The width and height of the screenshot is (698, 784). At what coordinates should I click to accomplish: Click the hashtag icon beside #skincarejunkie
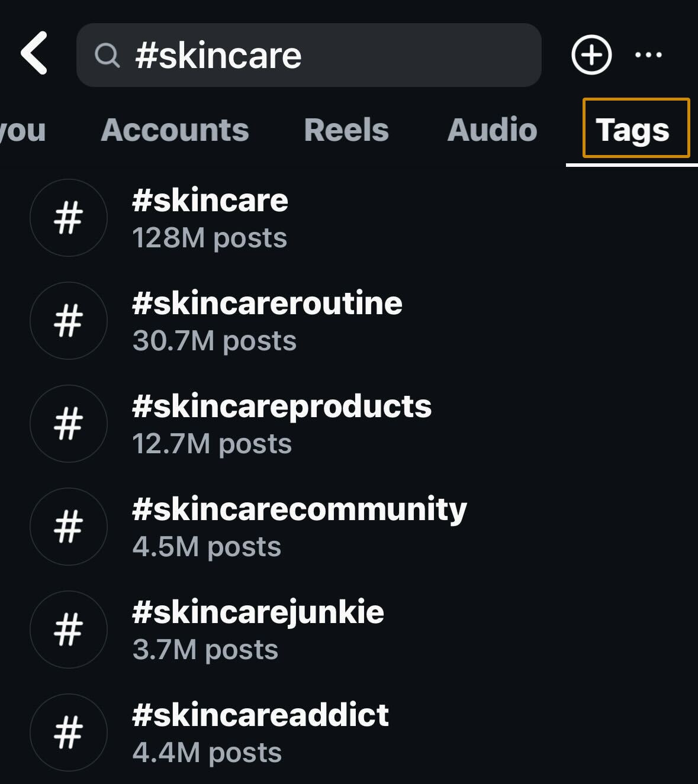coord(69,630)
